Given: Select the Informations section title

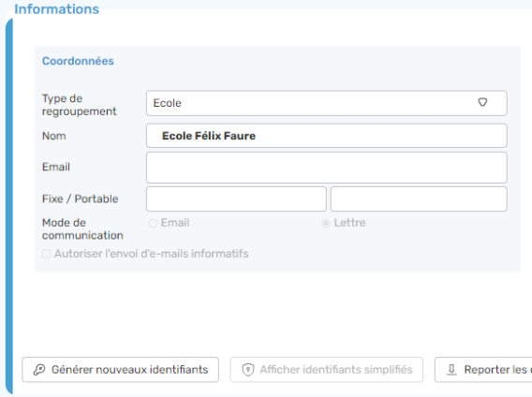Looking at the screenshot, I should pyautogui.click(x=56, y=9).
